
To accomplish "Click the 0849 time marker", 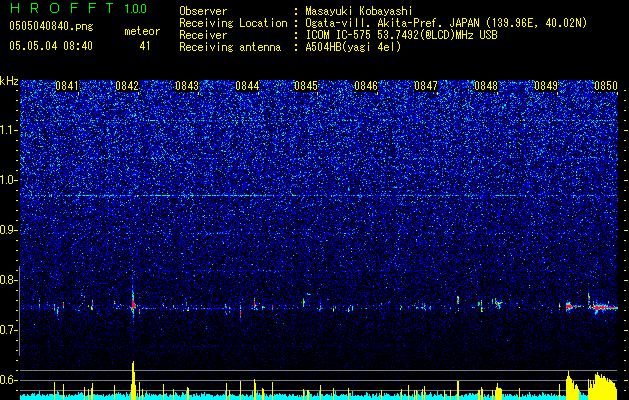I will coord(546,86).
